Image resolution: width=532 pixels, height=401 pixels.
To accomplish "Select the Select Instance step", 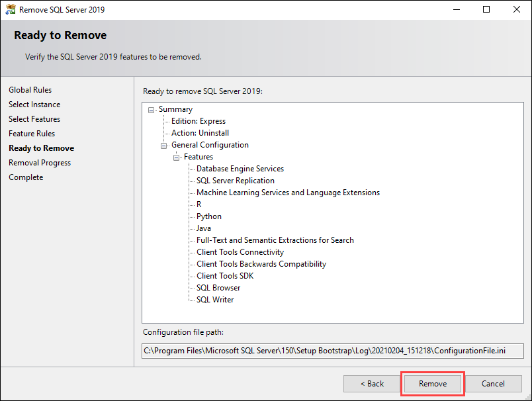I will pos(34,105).
